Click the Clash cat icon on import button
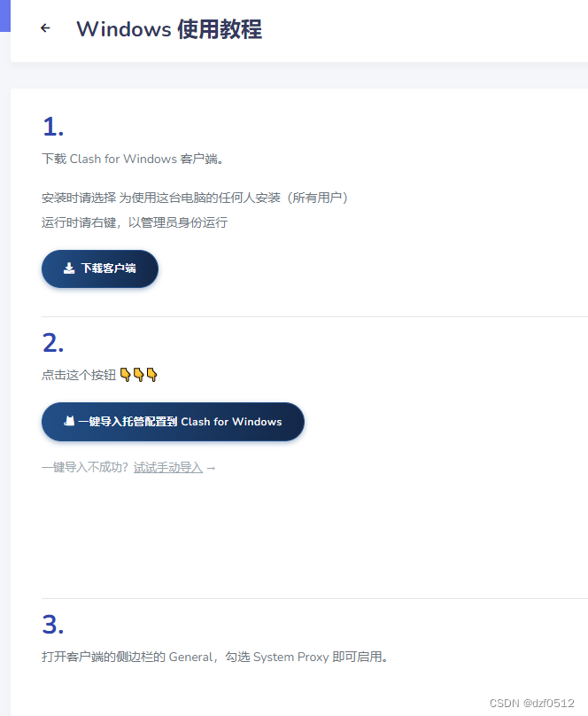 69,421
